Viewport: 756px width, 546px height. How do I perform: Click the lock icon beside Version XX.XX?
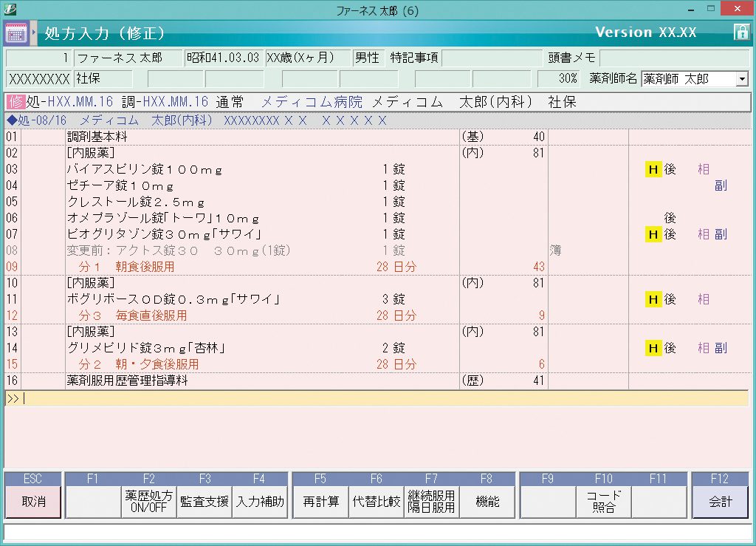click(x=741, y=33)
